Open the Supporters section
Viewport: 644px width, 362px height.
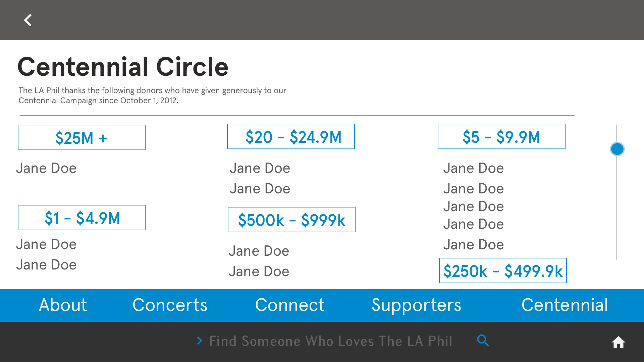click(x=416, y=306)
